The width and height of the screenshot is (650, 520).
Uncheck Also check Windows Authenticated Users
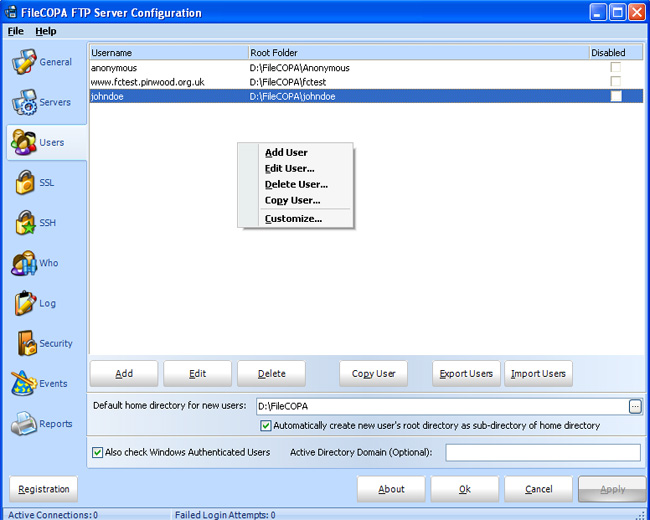point(97,452)
